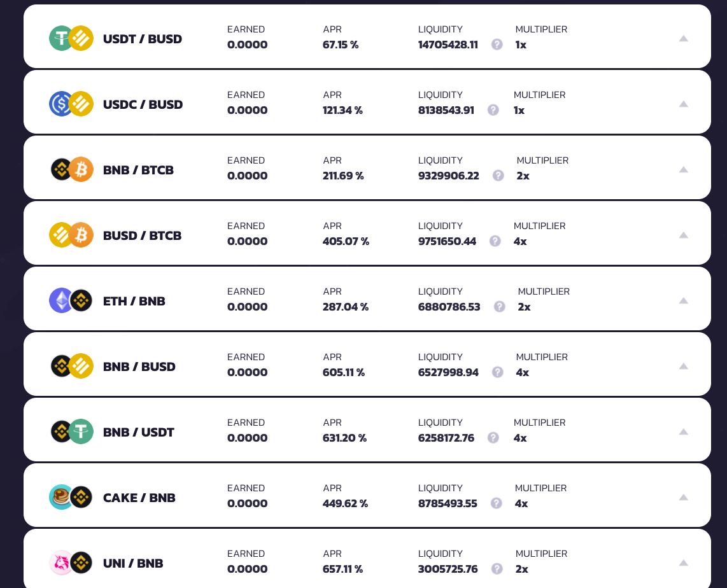This screenshot has height=588, width=727.
Task: Show liquidity info for ETH / BNB
Action: click(499, 307)
